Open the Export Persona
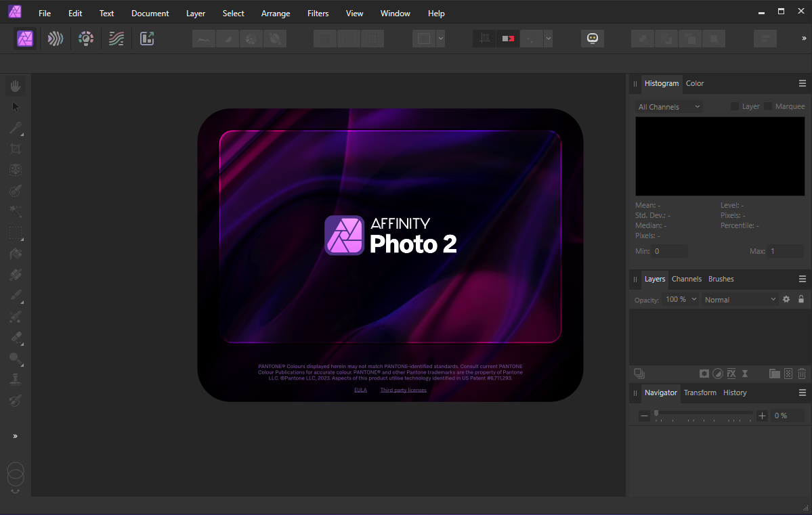 coord(147,39)
